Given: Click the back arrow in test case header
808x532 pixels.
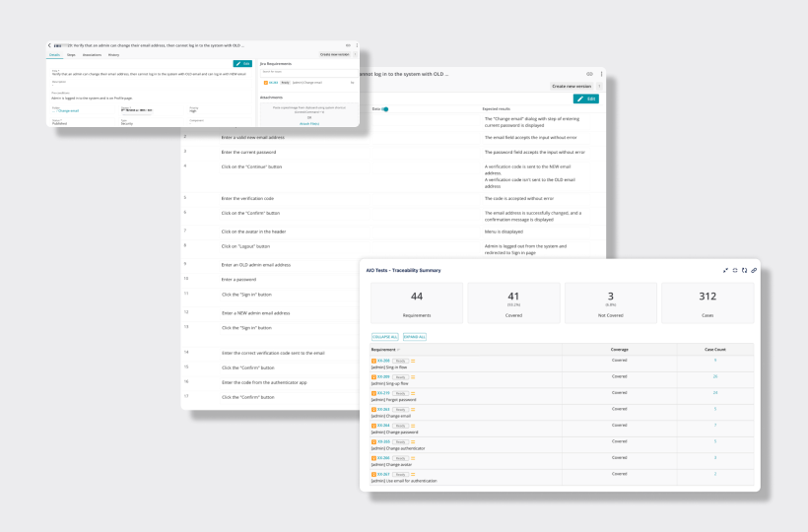Looking at the screenshot, I should (x=49, y=45).
